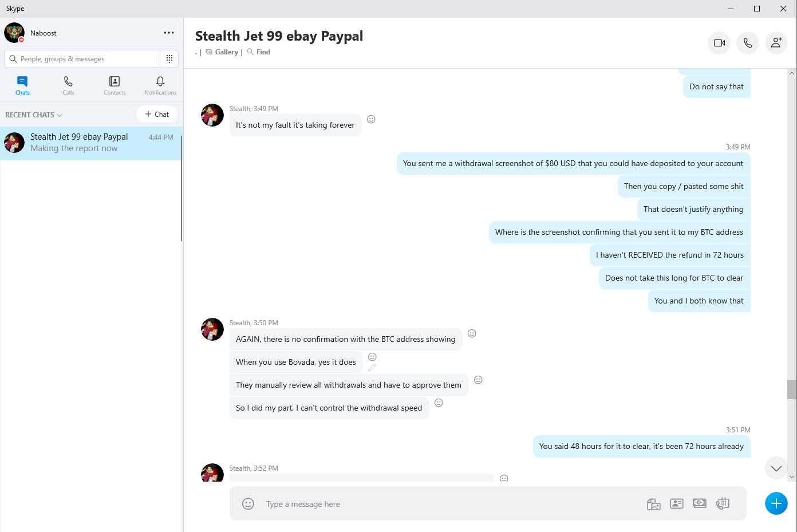Screen dimensions: 797x532
Task: React to "When you use Bovada" message
Action: click(x=372, y=357)
